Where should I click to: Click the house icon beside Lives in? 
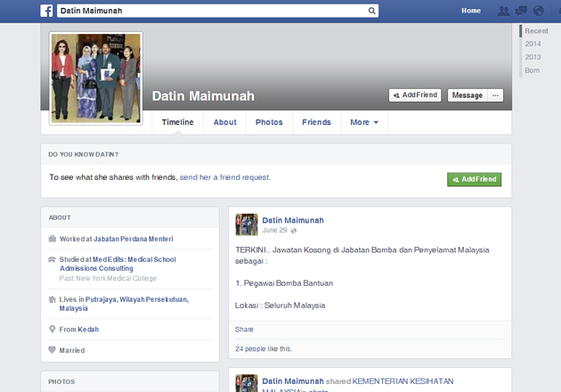coord(53,299)
